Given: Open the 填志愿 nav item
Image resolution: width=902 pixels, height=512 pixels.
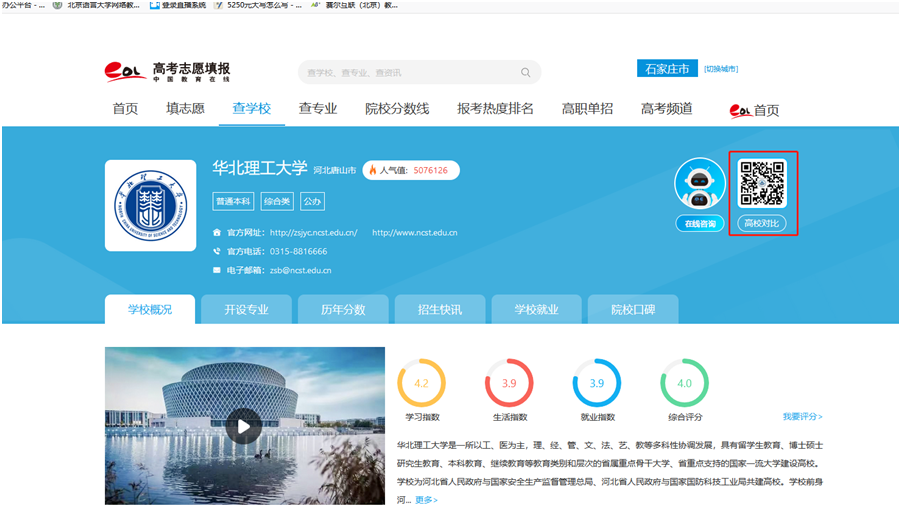Looking at the screenshot, I should click(x=185, y=109).
